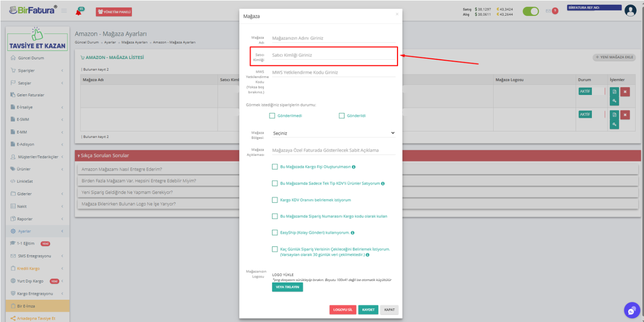Click key icon in first store row

point(614,101)
